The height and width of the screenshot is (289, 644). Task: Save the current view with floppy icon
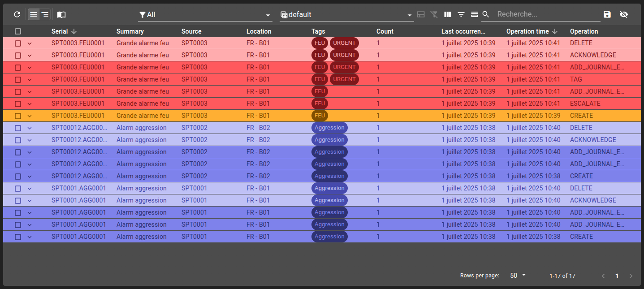click(x=607, y=14)
